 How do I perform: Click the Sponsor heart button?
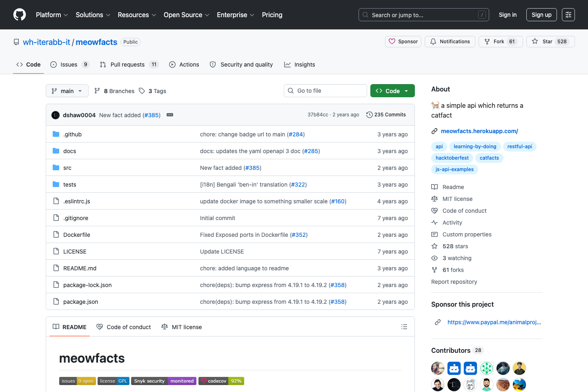403,42
